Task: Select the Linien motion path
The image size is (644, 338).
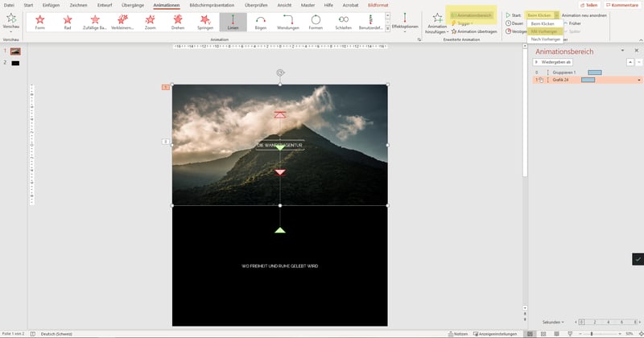Action: coord(233,22)
